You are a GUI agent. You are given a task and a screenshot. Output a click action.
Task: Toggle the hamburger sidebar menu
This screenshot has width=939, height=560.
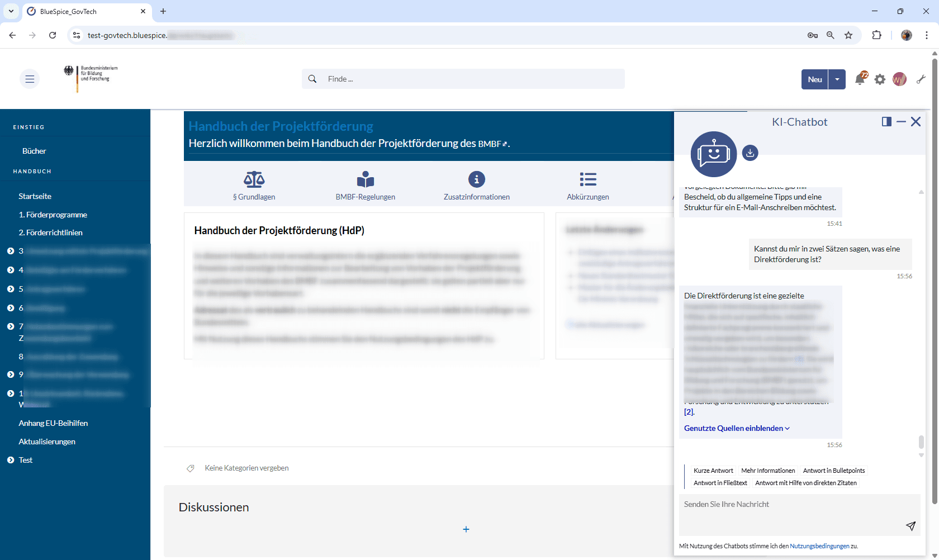pos(30,79)
